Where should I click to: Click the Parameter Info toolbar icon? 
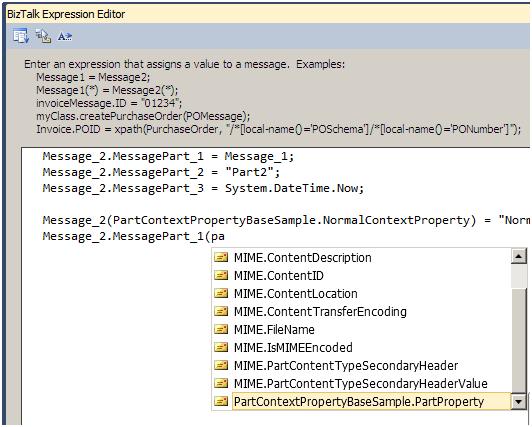point(43,36)
